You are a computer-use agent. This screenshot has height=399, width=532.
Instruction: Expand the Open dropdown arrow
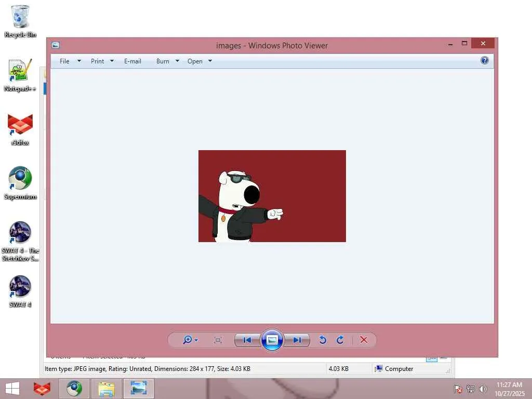210,61
